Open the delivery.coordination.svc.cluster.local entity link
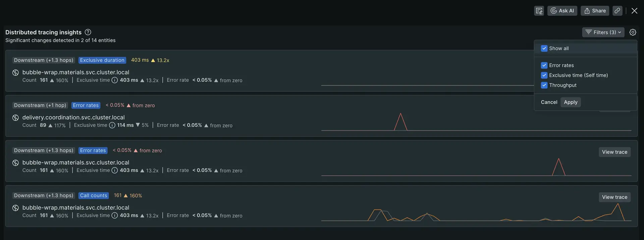 click(73, 117)
